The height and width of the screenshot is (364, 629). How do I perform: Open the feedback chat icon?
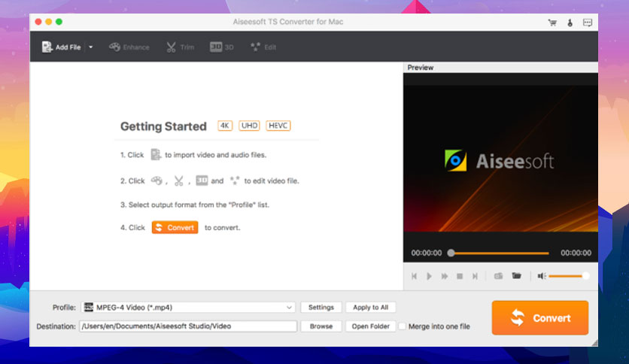pyautogui.click(x=588, y=23)
